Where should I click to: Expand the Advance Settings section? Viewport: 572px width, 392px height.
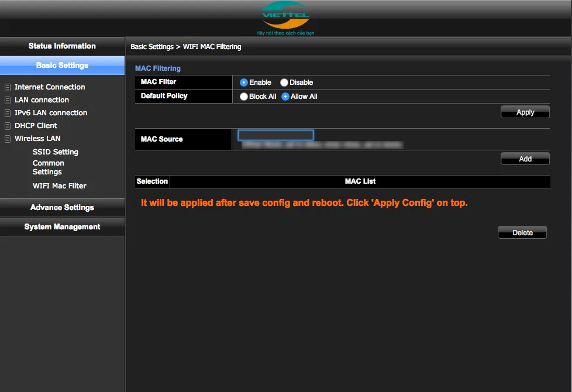click(62, 208)
